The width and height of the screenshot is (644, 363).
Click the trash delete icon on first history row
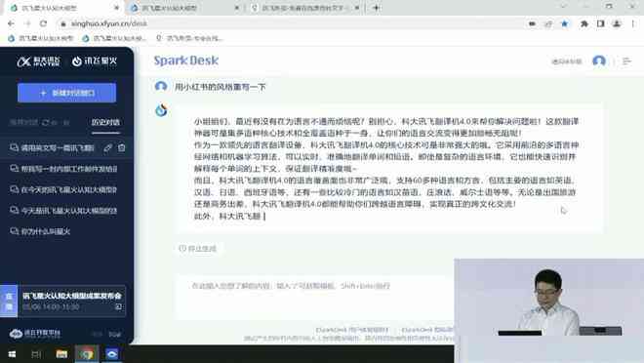[122, 147]
